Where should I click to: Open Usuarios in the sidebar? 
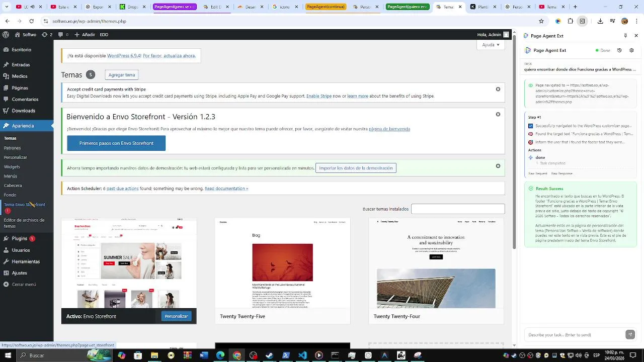(21, 250)
